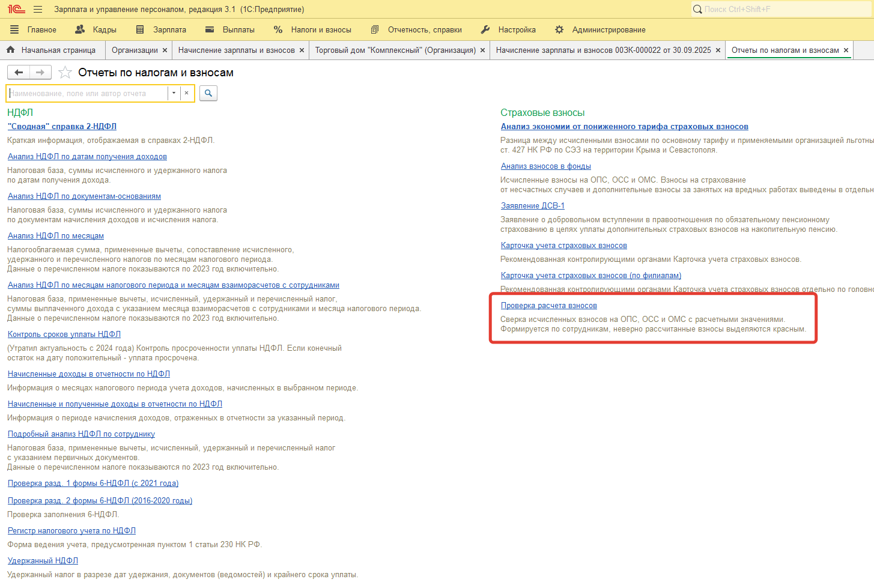Open the Зарплата menu section

click(x=162, y=29)
